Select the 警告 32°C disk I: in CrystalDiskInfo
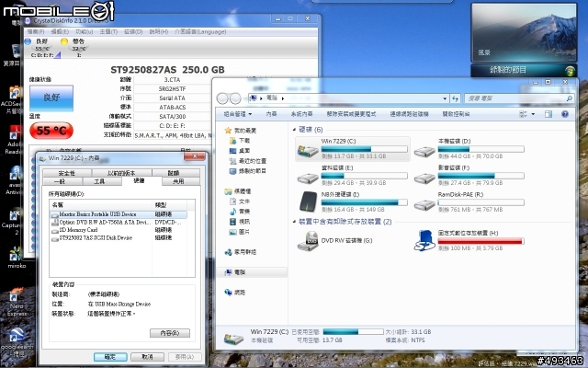 pyautogui.click(x=78, y=48)
